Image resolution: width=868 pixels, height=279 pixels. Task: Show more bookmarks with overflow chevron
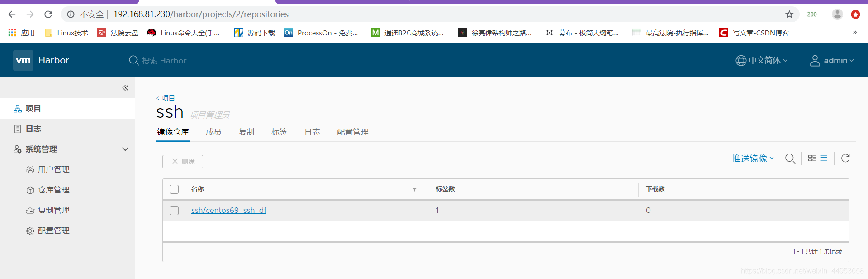click(x=855, y=32)
